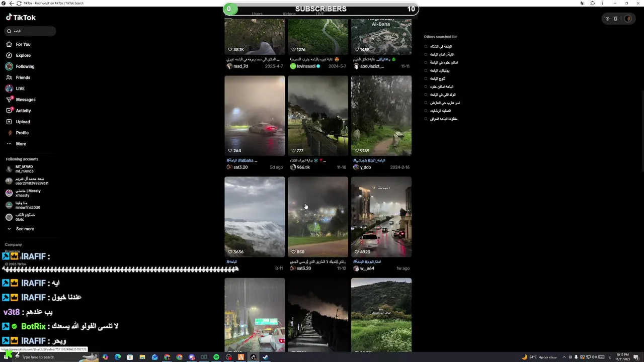Click the TikTok logo

click(x=21, y=17)
